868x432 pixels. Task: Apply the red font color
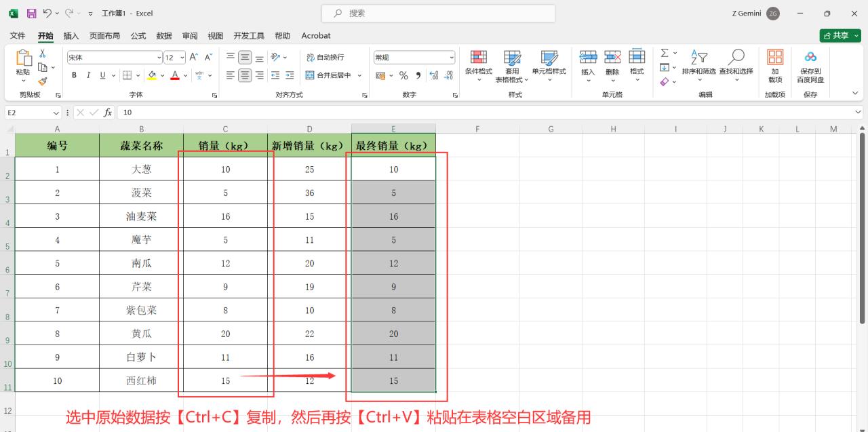(175, 75)
